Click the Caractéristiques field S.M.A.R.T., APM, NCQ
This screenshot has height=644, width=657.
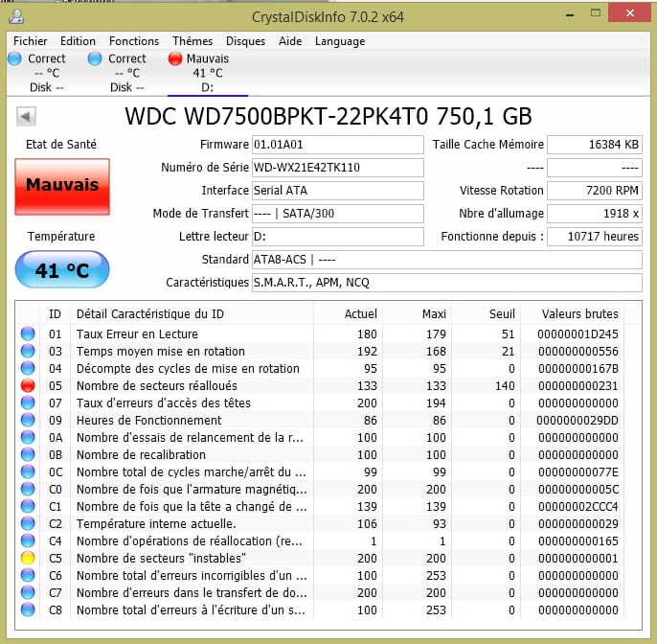[446, 283]
